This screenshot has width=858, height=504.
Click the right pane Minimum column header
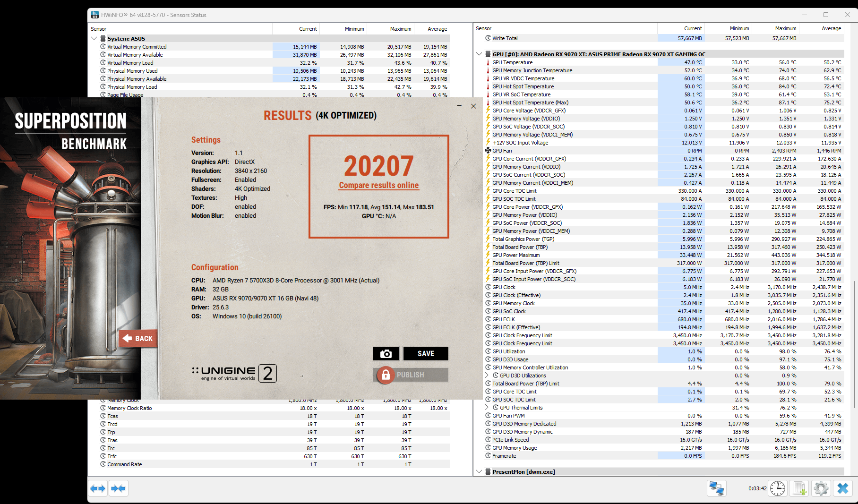coord(728,28)
